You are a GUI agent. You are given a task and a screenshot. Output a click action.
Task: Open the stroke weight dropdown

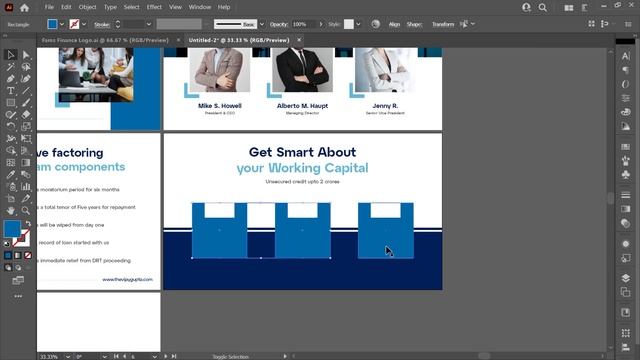click(x=149, y=24)
